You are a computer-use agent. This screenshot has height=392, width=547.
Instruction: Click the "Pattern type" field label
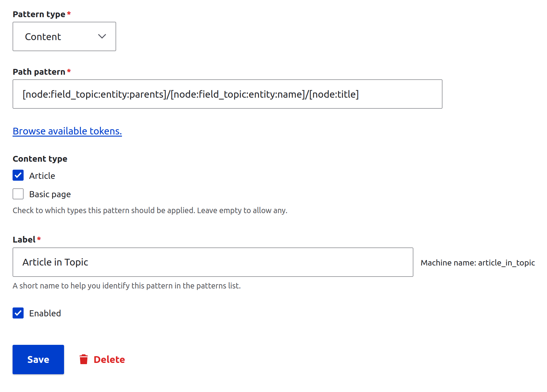coord(39,14)
